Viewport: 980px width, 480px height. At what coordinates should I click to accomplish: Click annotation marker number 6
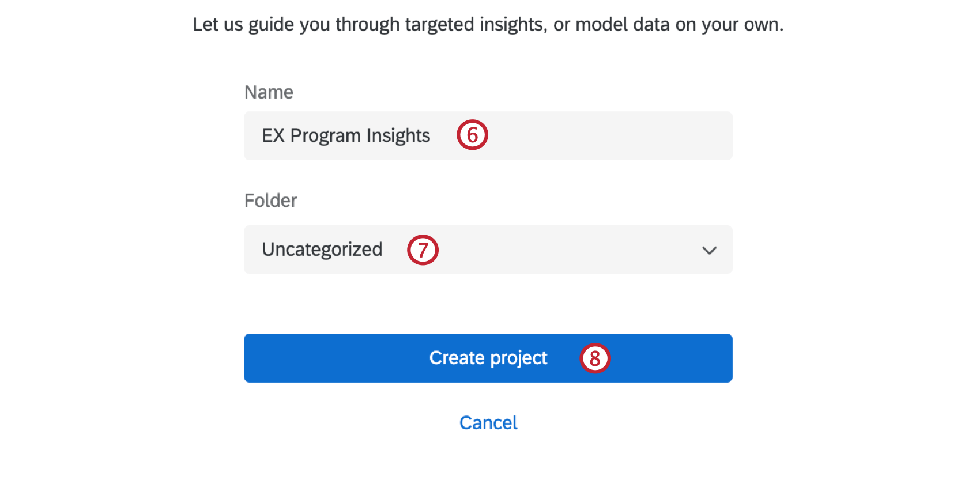pos(472,135)
